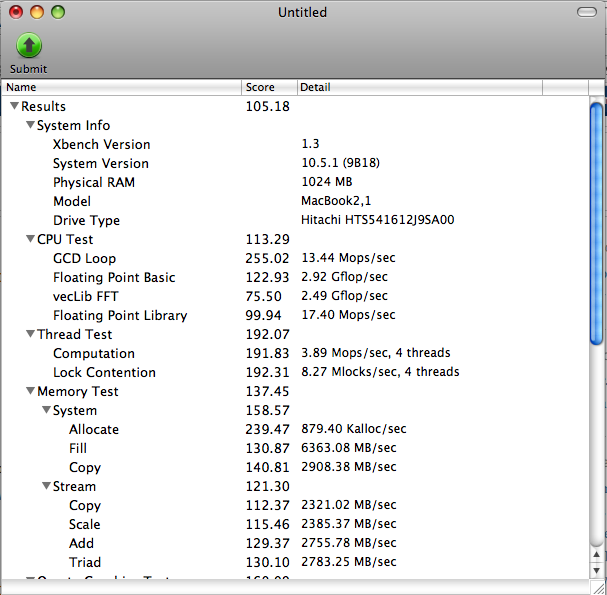Select the Copy row under System
Image resolution: width=607 pixels, height=595 pixels.
295,466
